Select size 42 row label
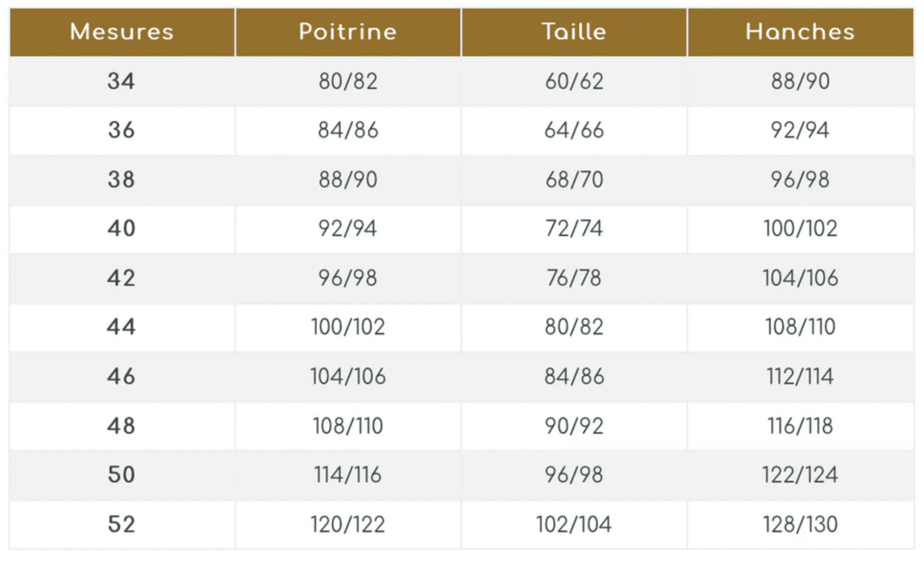Viewport: 924px width, 561px height. (x=121, y=278)
